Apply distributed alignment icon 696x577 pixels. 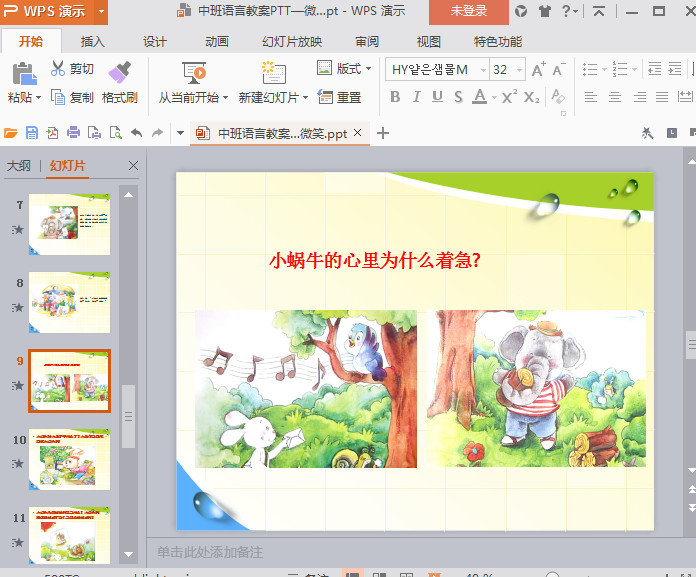pos(685,96)
